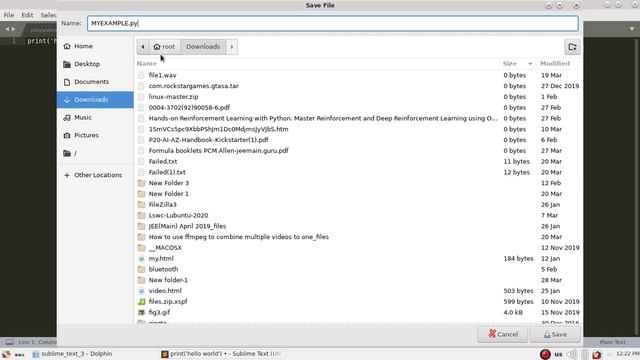Click the Save button
Image resolution: width=640 pixels, height=360 pixels.
point(555,334)
